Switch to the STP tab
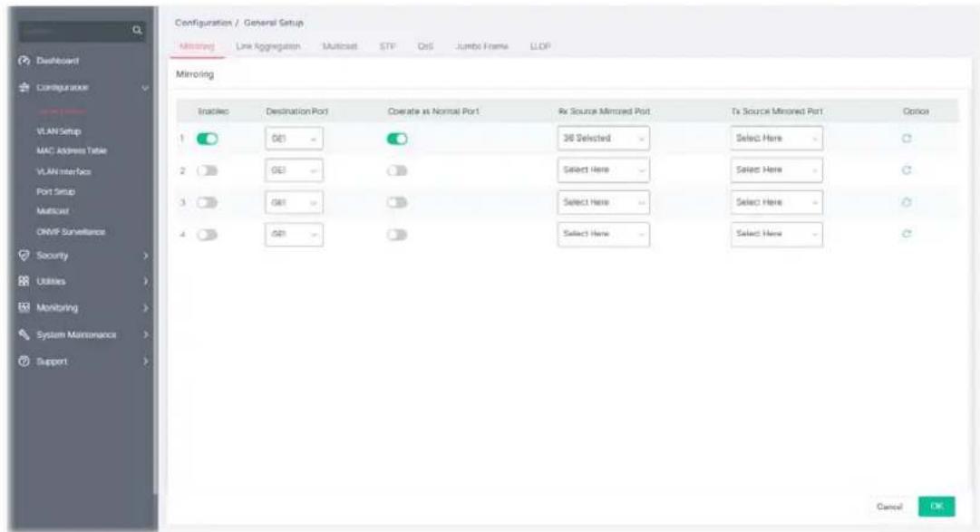The image size is (980, 532). [x=387, y=46]
